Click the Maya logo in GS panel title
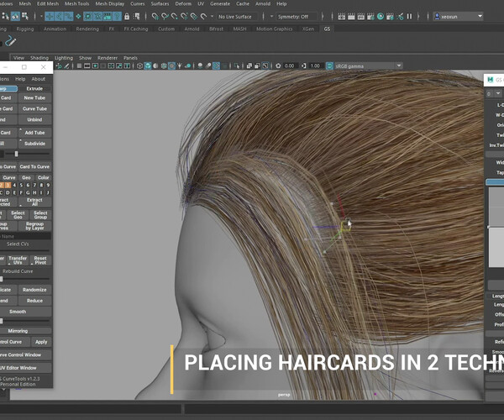This screenshot has width=504, height=420. click(x=491, y=80)
